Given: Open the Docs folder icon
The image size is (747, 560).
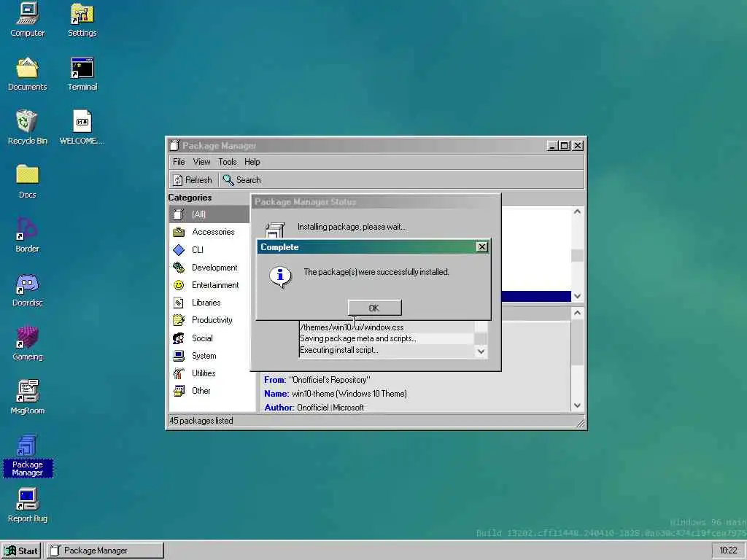Looking at the screenshot, I should tap(27, 182).
